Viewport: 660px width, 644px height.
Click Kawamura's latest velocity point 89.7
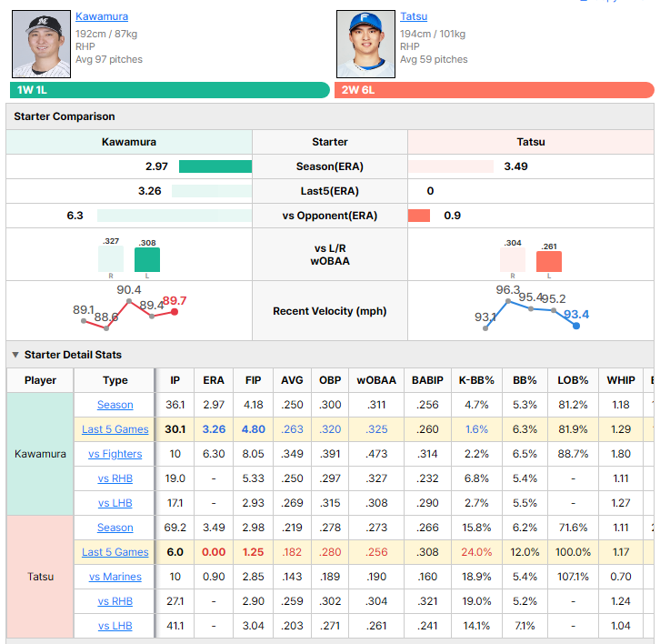point(175,312)
